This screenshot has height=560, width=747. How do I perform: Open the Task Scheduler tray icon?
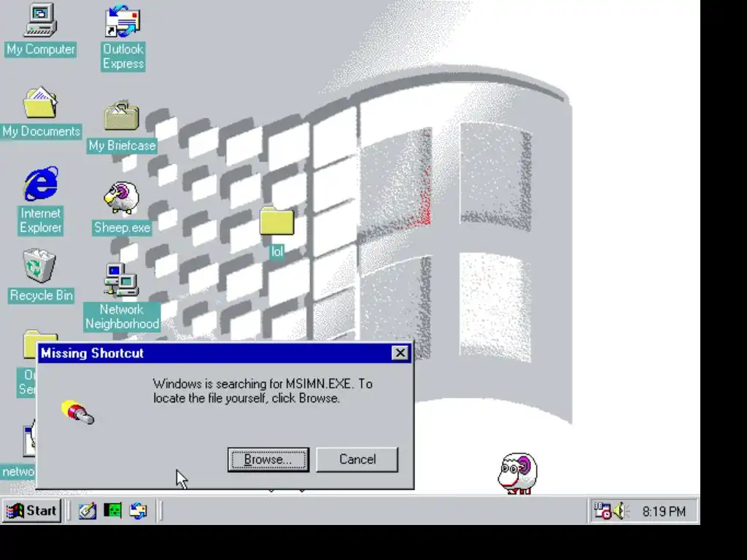[x=602, y=511]
